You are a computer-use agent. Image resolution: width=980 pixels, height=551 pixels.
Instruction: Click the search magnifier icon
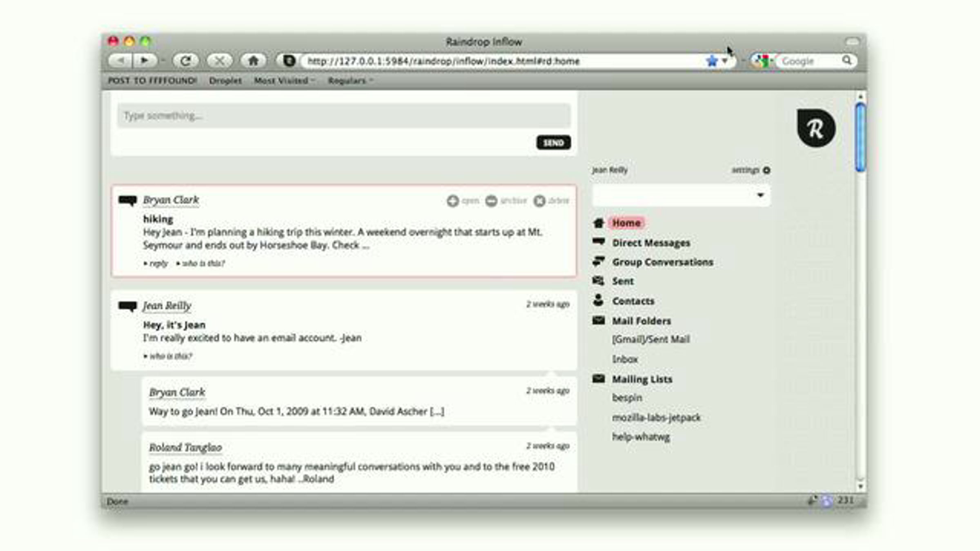(x=847, y=60)
